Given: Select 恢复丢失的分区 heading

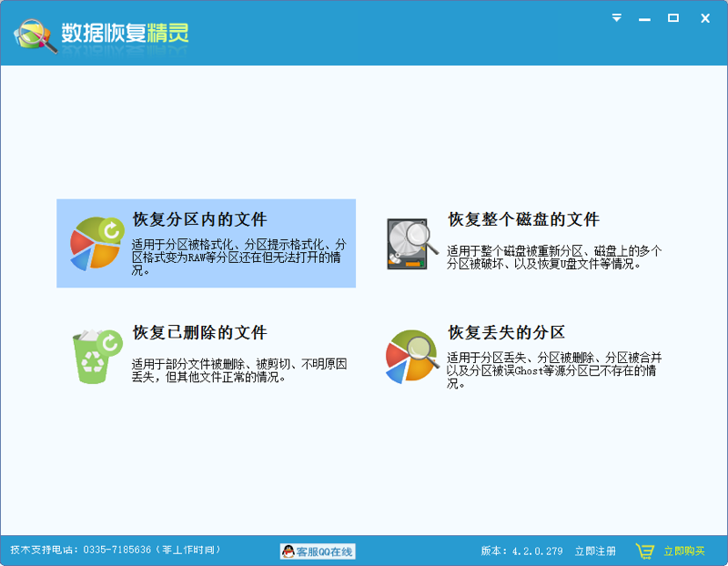Looking at the screenshot, I should coord(507,332).
